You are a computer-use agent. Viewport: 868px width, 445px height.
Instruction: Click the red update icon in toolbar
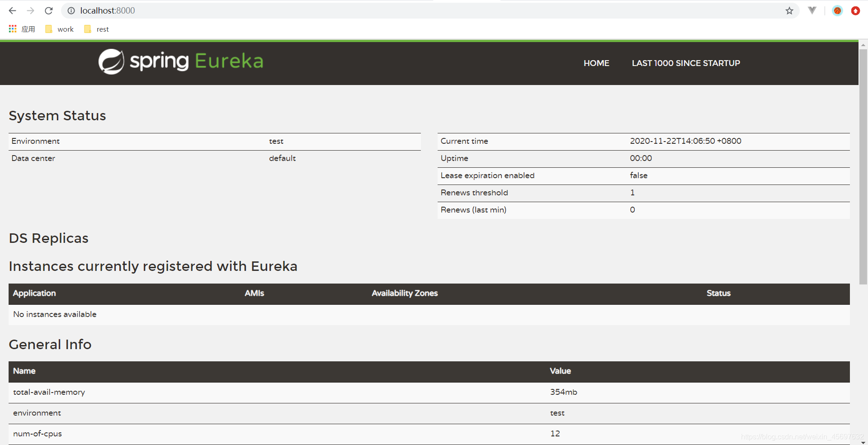855,10
